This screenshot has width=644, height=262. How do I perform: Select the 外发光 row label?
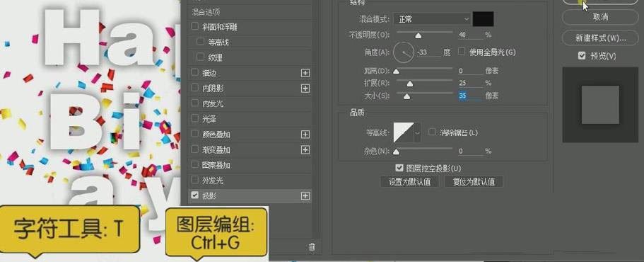(x=213, y=181)
